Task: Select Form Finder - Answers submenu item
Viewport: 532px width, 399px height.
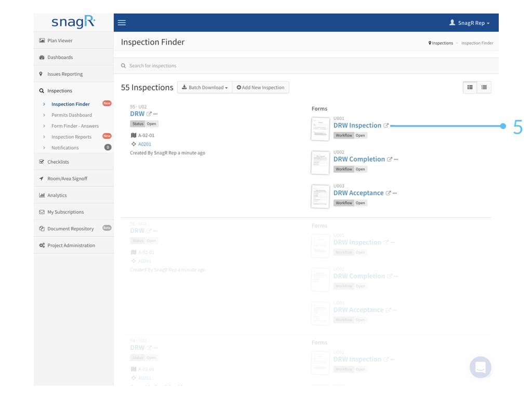Action: pos(75,126)
